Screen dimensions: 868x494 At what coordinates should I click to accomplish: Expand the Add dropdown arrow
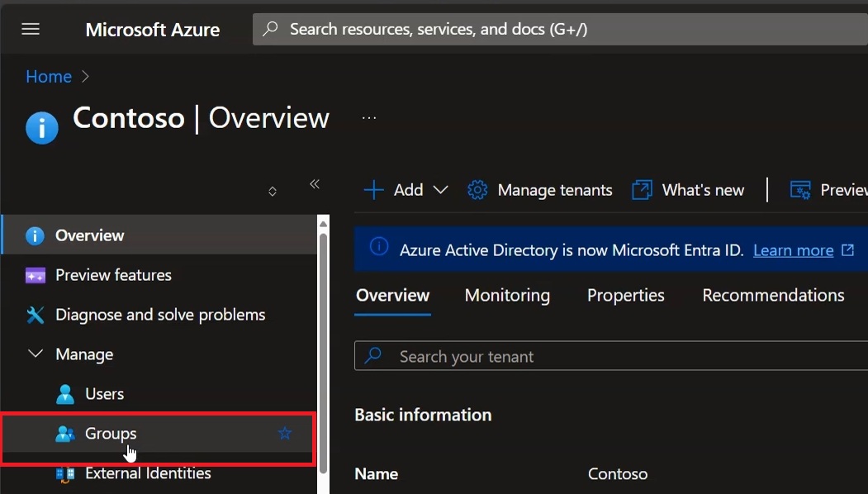[441, 190]
